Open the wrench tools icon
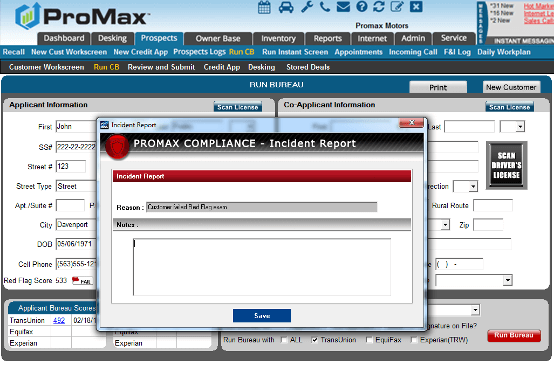Screen dimensions: 554x372 click(307, 7)
